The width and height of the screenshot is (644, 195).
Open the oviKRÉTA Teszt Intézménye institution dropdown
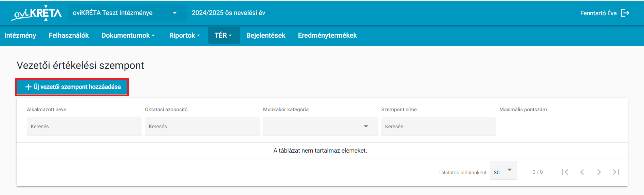[127, 13]
